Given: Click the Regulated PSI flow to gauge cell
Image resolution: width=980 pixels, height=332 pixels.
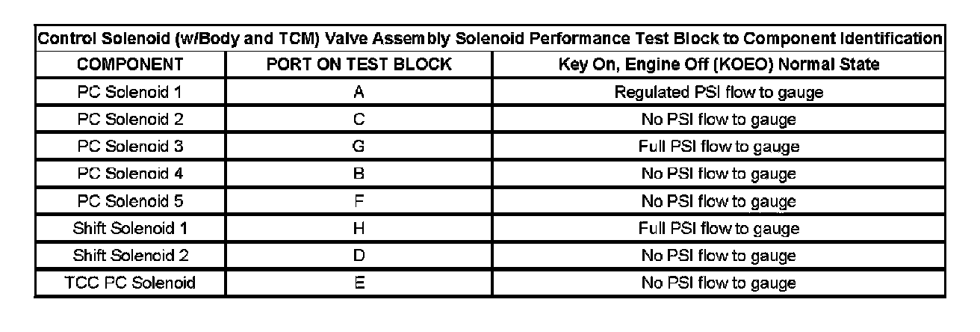Looking at the screenshot, I should pyautogui.click(x=719, y=92).
